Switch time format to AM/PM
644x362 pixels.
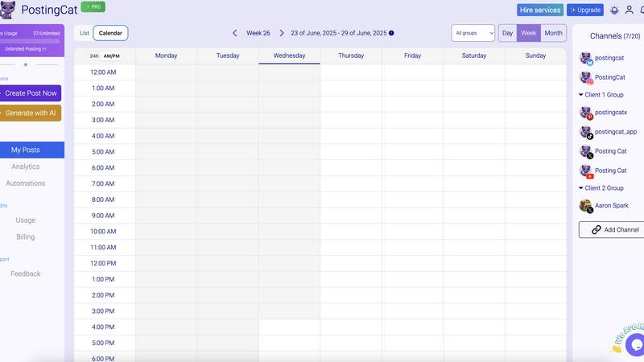coord(111,56)
